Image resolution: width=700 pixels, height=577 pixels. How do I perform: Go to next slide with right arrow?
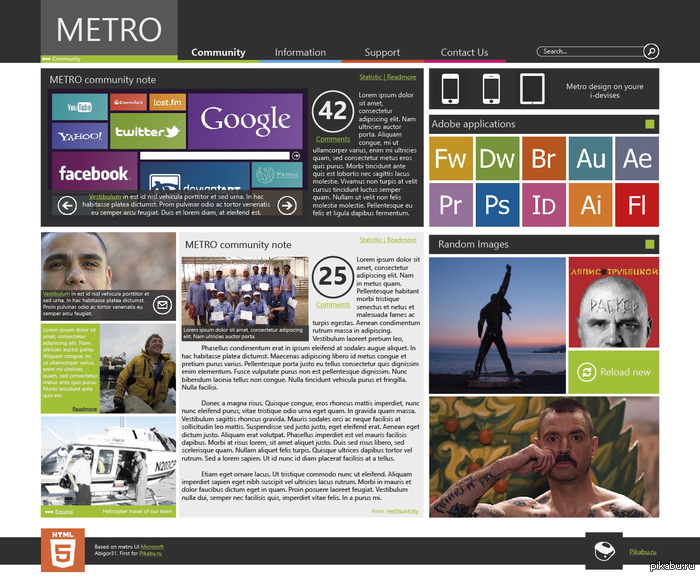point(287,205)
